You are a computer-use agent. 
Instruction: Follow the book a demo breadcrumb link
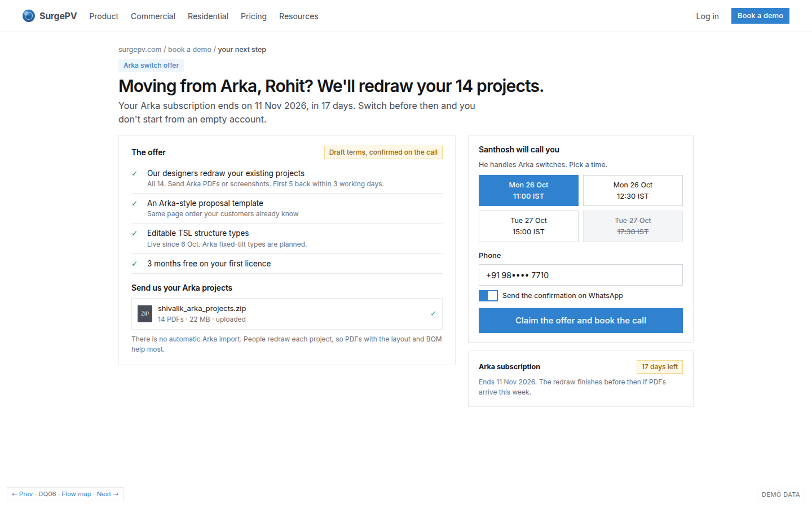(x=189, y=50)
